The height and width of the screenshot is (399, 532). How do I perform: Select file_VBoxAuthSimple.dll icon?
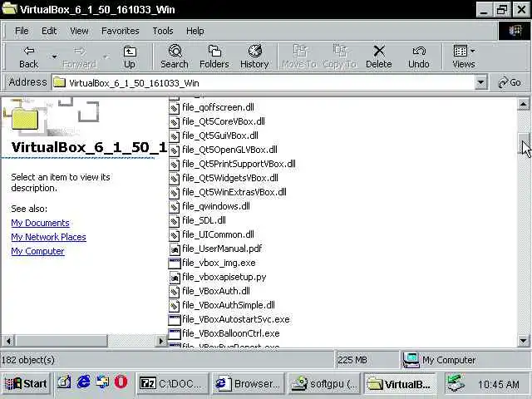(174, 306)
